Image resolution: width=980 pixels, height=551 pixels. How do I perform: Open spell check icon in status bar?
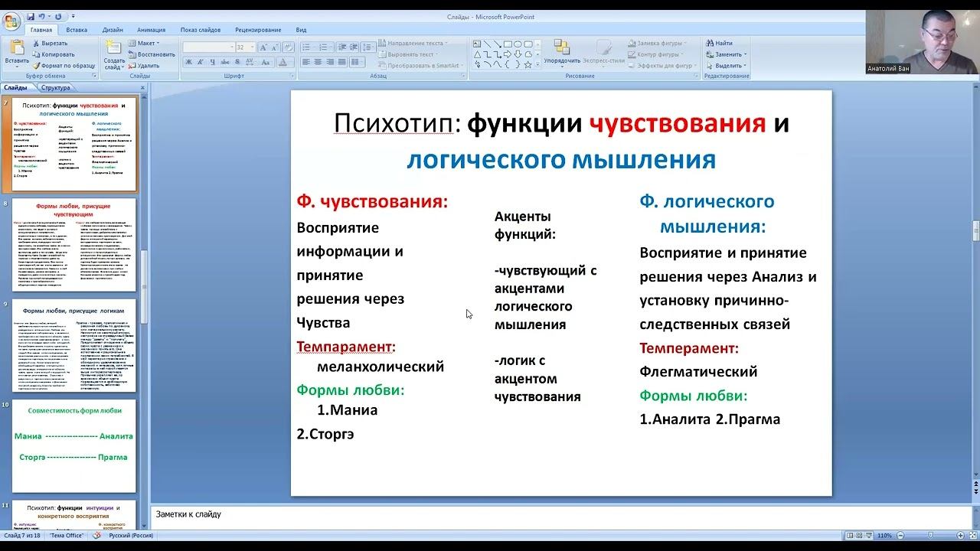(97, 535)
